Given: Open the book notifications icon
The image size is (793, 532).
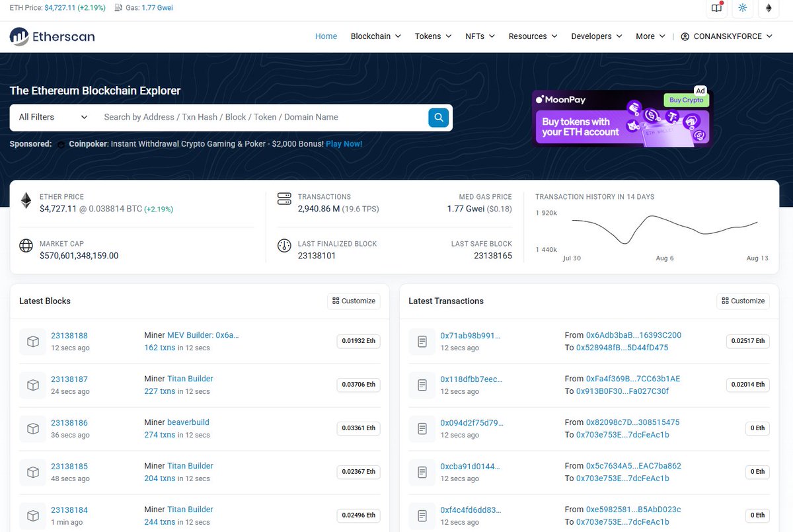Looking at the screenshot, I should tap(716, 8).
